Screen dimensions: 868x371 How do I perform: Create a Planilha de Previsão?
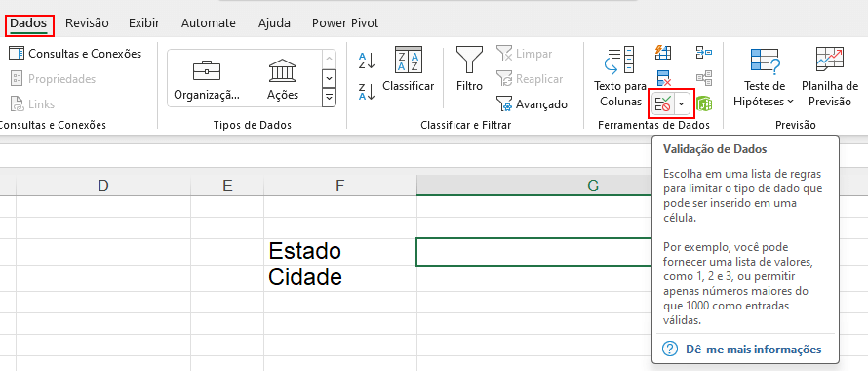(x=829, y=76)
